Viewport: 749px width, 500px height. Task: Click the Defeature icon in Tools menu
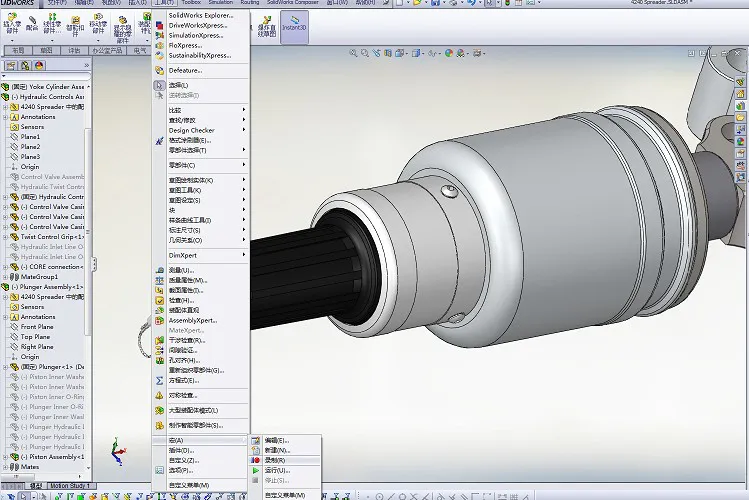[x=160, y=70]
